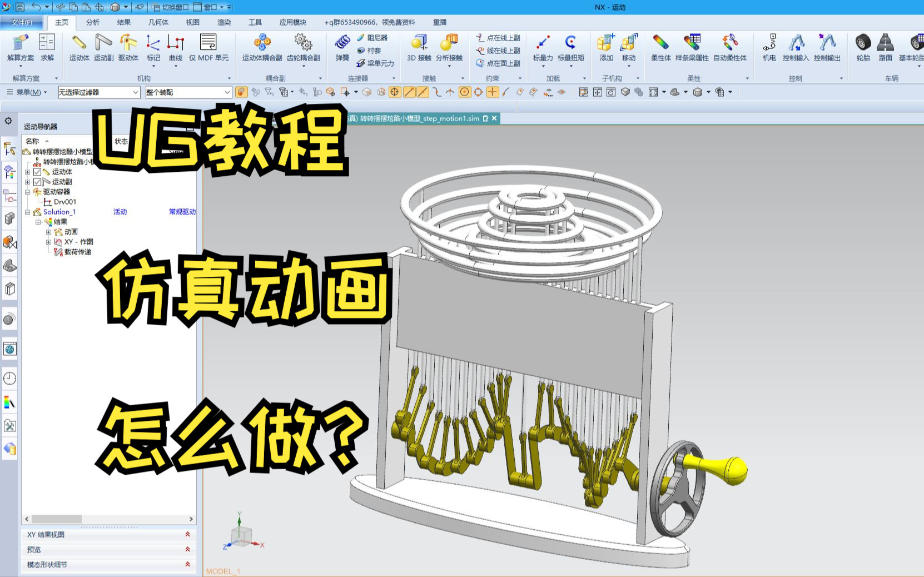Select the 驱动体 tool in the 机构 group

tap(128, 49)
